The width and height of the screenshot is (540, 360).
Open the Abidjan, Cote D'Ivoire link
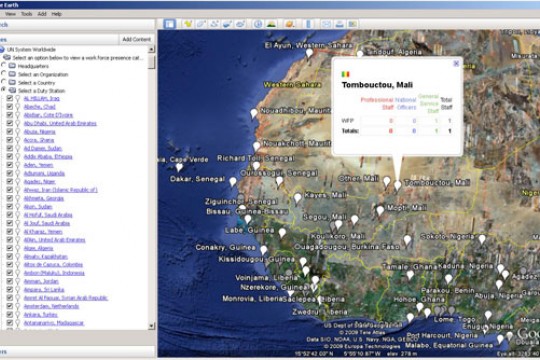48,115
